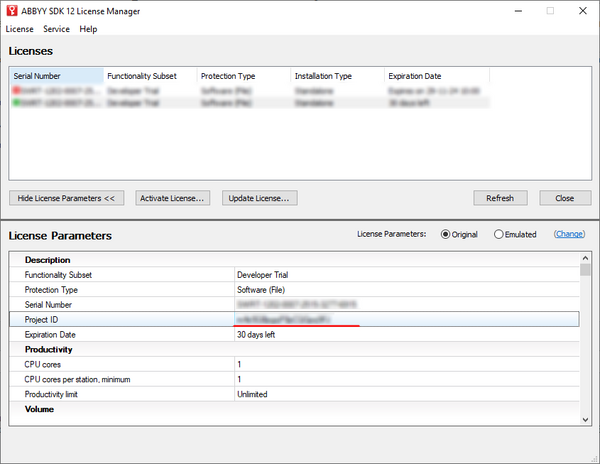Select the license row with red status icon

[57, 91]
